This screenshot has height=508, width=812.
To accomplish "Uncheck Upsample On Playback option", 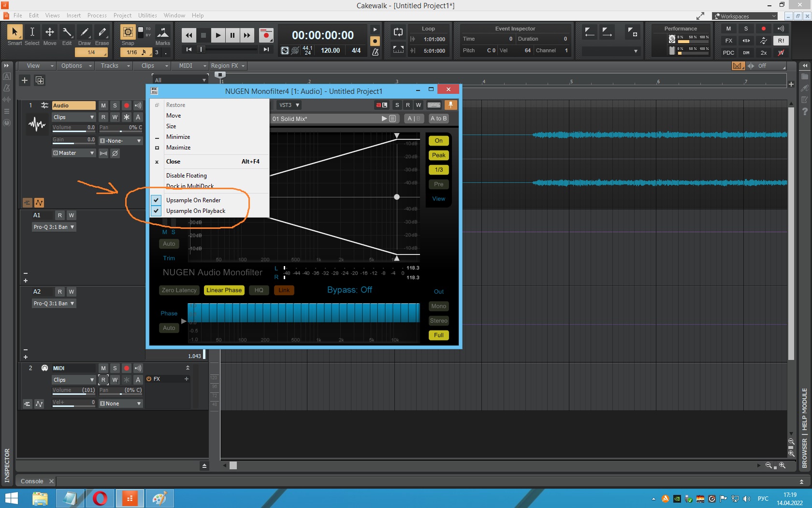I will tap(196, 211).
